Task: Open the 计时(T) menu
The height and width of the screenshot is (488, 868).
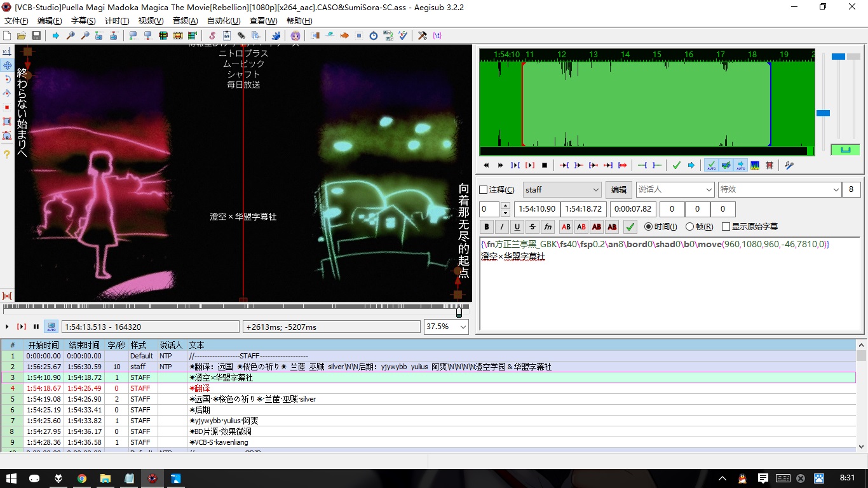Action: [117, 21]
